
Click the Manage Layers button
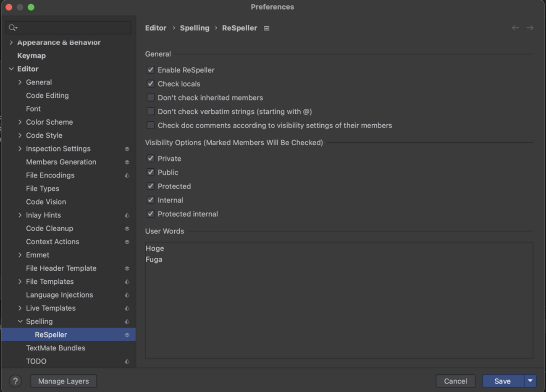pyautogui.click(x=63, y=381)
